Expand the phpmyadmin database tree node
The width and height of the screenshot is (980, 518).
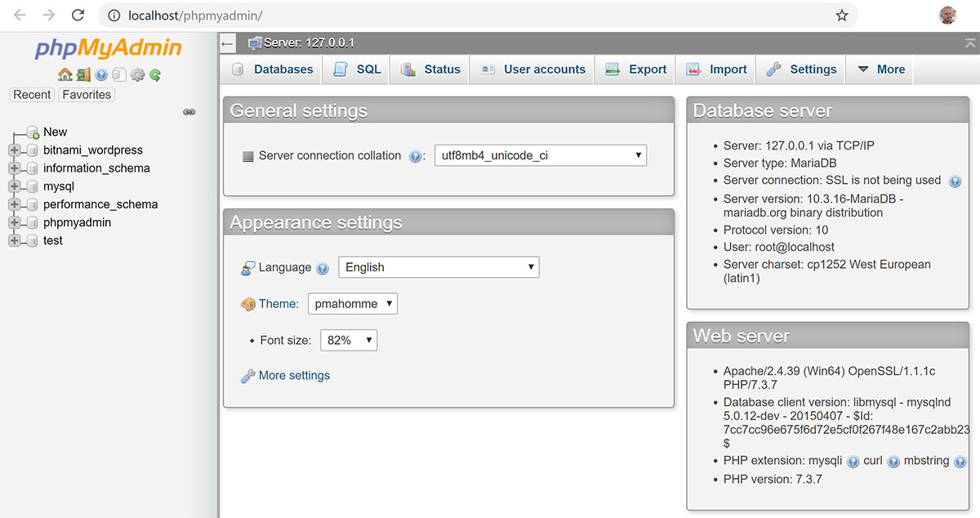tap(14, 222)
